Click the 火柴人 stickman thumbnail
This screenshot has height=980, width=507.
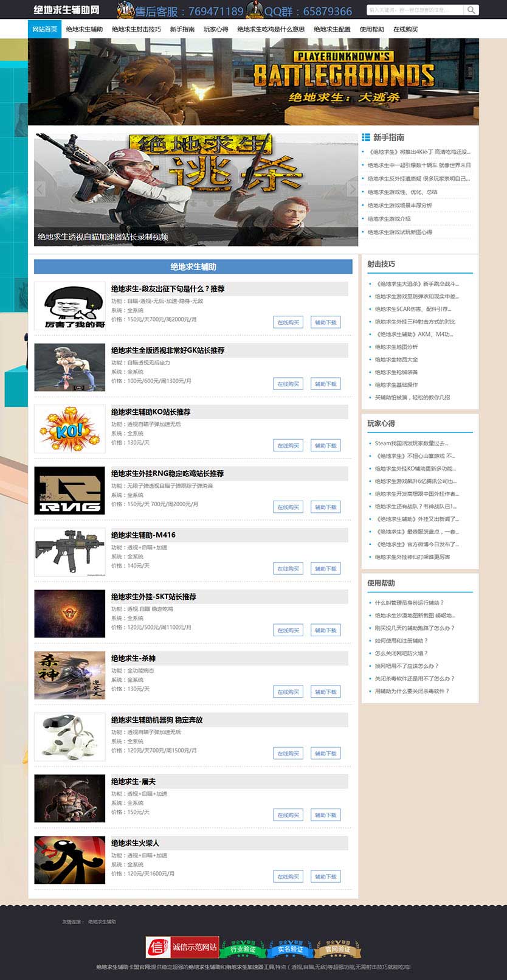point(69,860)
